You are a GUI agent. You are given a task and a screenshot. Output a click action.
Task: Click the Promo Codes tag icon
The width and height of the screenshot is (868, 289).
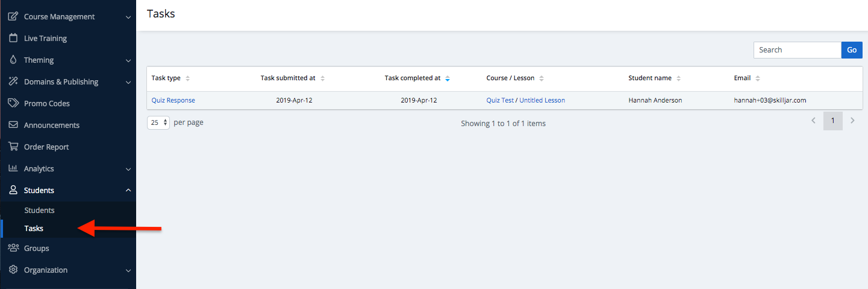[x=13, y=103]
